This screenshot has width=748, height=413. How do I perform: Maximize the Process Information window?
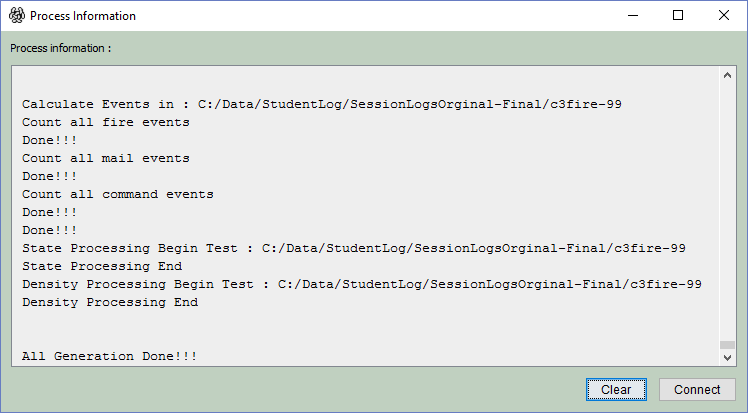click(678, 16)
